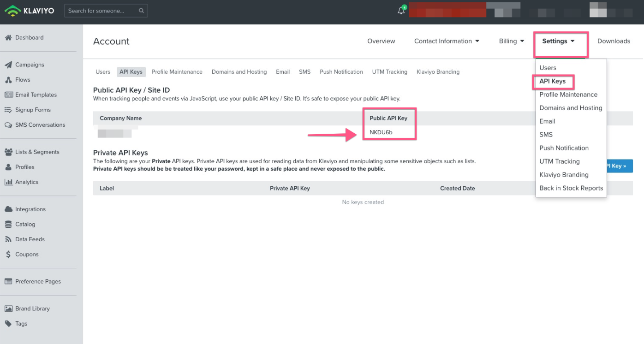Open Dashboard via the home icon

click(x=8, y=38)
